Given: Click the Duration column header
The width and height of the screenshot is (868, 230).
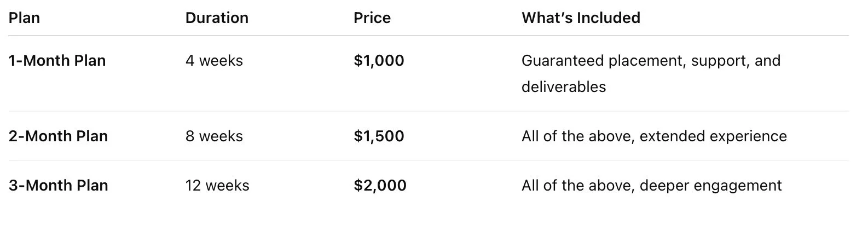Looking at the screenshot, I should click(217, 18).
